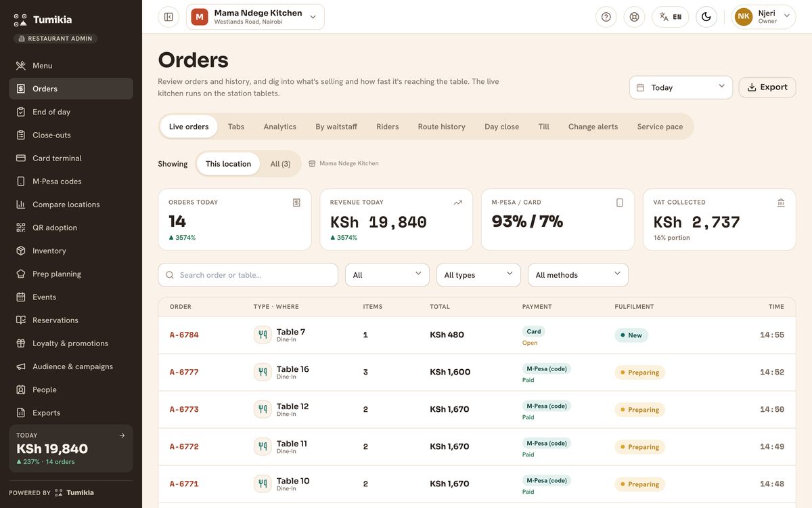Click the Menu utensils icon in sidebar
The height and width of the screenshot is (508, 812).
tap(21, 66)
